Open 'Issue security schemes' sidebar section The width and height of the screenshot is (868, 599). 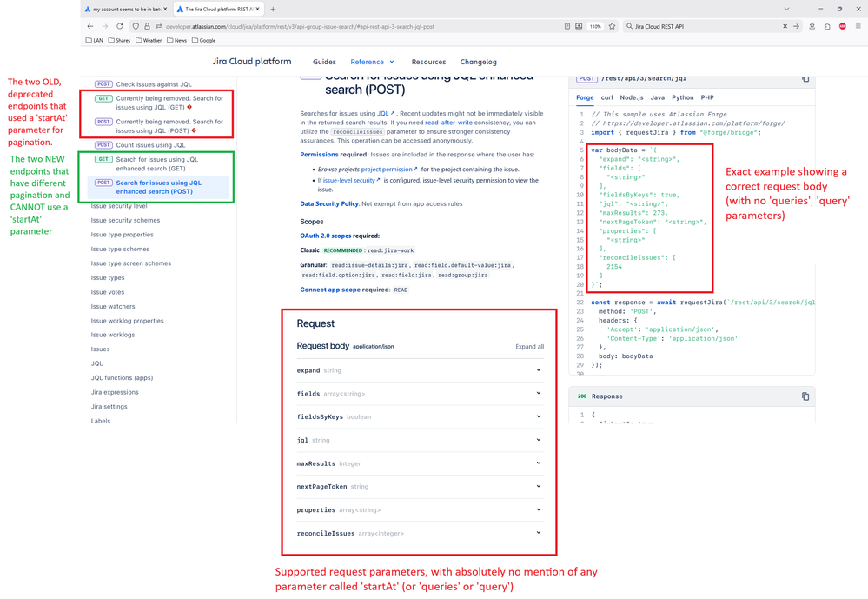coord(126,220)
